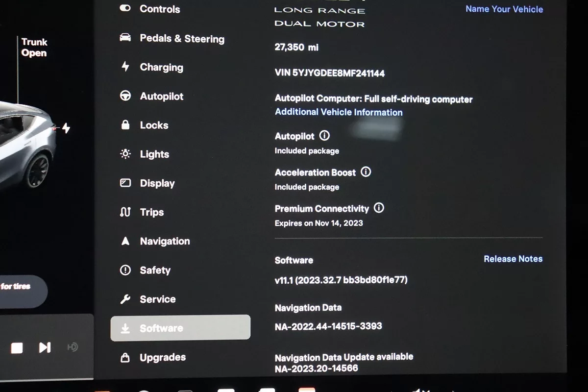Open the Release Notes link
The width and height of the screenshot is (588, 392).
tap(513, 259)
